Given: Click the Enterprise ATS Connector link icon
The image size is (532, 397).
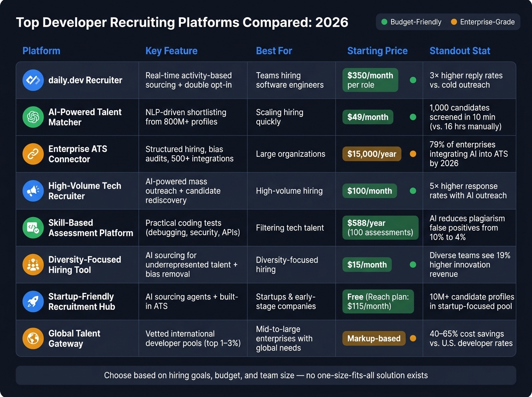Looking at the screenshot, I should click(x=33, y=154).
